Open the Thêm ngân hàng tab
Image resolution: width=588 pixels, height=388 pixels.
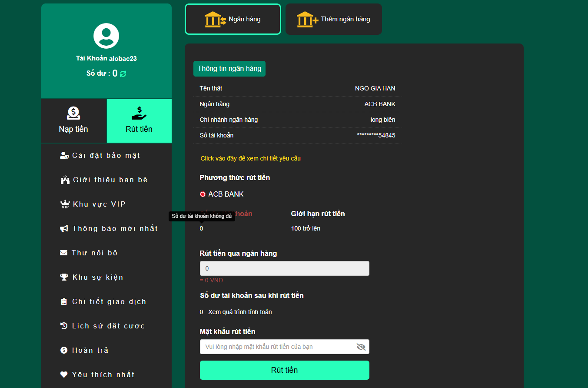tap(333, 19)
